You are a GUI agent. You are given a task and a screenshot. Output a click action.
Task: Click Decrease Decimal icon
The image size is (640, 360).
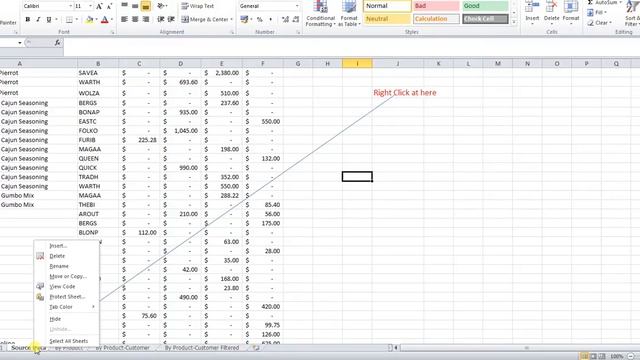(x=296, y=19)
